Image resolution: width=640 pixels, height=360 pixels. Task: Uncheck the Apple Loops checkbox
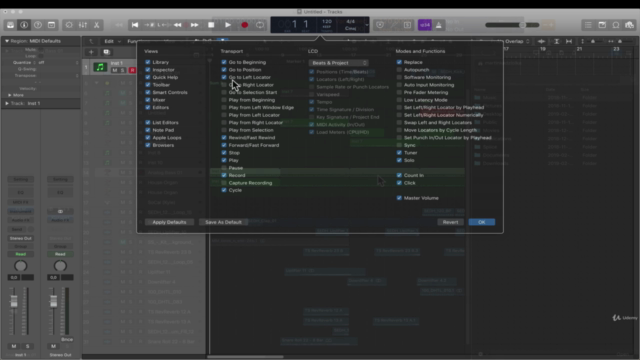(148, 138)
